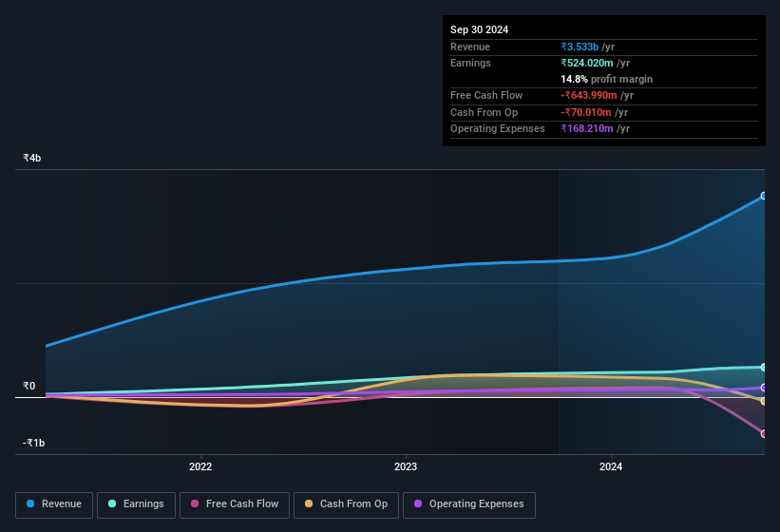The width and height of the screenshot is (780, 532).
Task: Click the ₹4b y-axis label
Action: (x=32, y=158)
